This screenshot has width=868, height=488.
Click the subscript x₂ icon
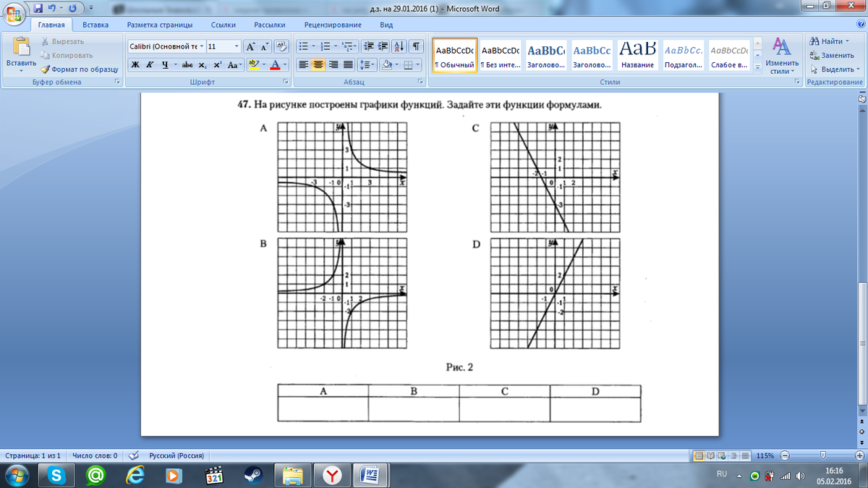(203, 64)
